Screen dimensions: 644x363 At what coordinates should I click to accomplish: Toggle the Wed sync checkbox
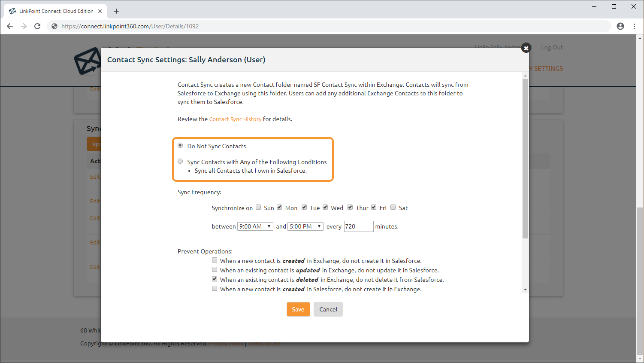[x=325, y=207]
